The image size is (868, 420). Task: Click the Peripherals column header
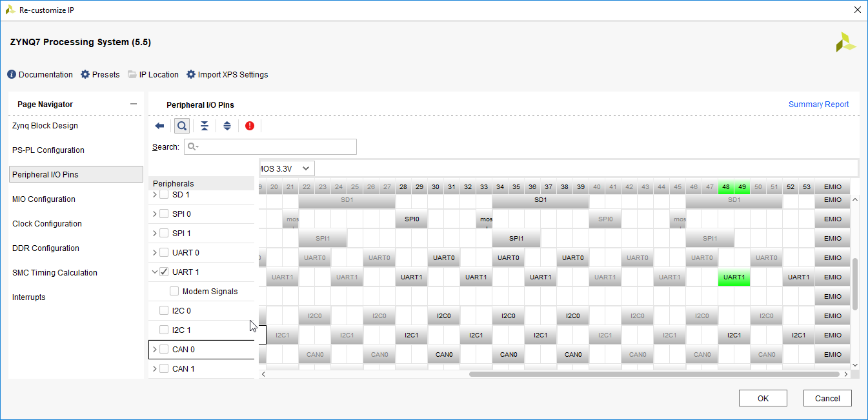click(202, 184)
